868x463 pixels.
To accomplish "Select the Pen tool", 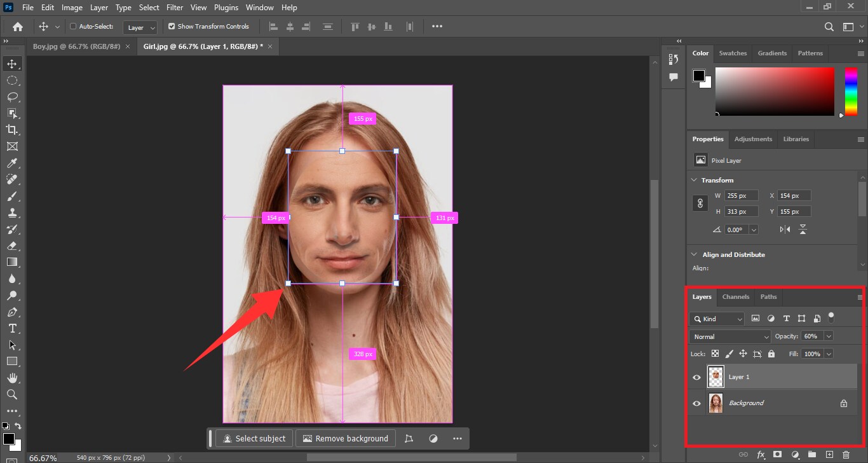I will click(x=12, y=312).
